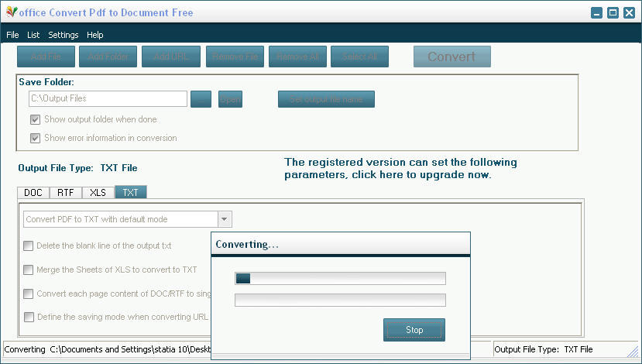Click the 'Output File Type: TXT File' heading

(x=77, y=168)
